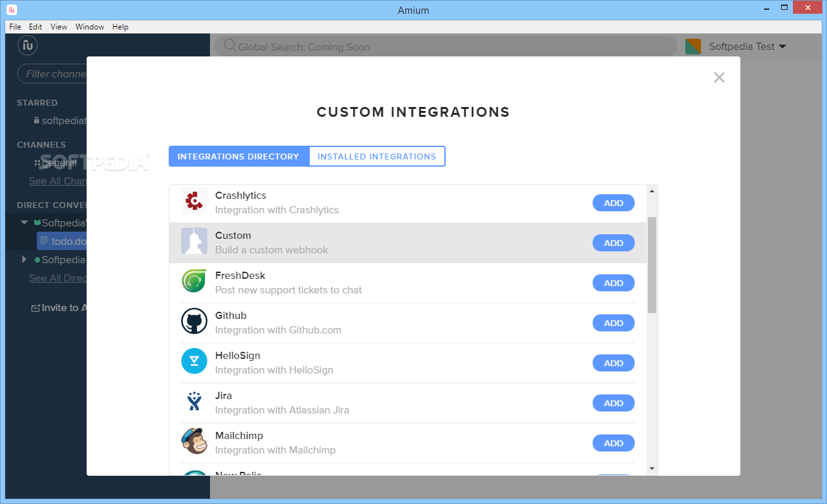
Task: Open the Edit menu
Action: click(x=35, y=27)
